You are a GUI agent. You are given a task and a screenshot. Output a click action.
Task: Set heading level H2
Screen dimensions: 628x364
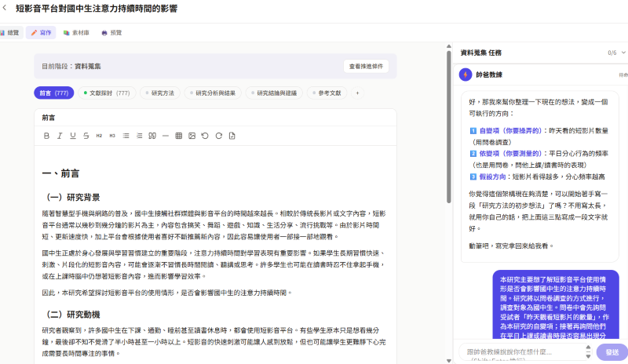(x=99, y=136)
